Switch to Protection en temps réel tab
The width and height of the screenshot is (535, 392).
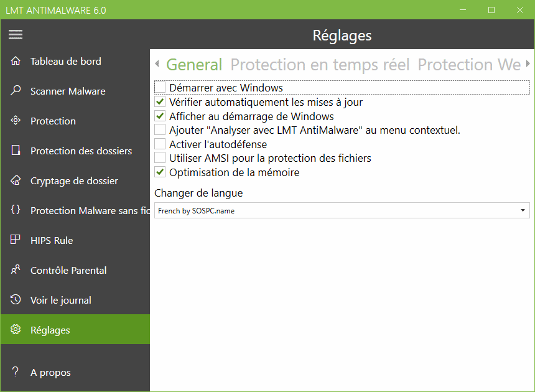[x=320, y=65]
